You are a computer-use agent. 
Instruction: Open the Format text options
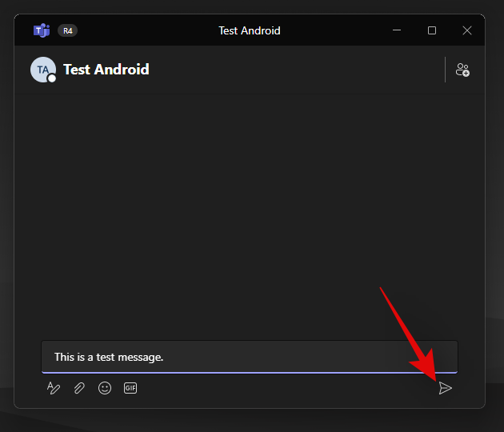[54, 388]
